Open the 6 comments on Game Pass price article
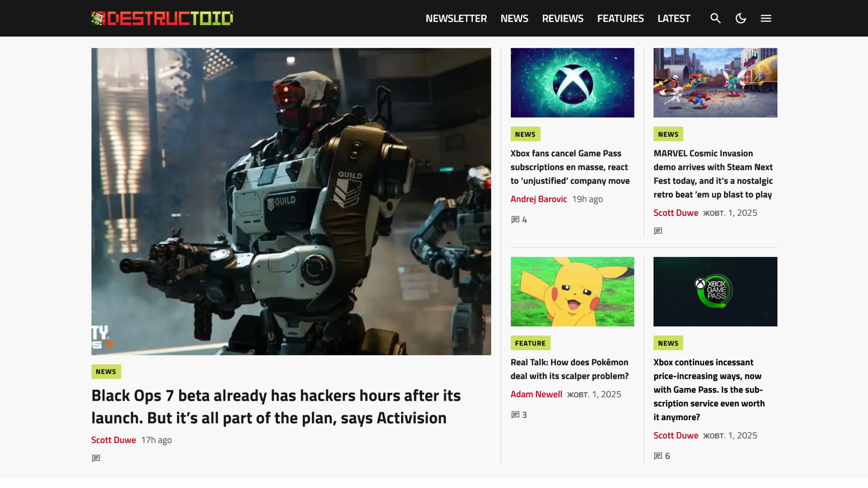 [662, 456]
